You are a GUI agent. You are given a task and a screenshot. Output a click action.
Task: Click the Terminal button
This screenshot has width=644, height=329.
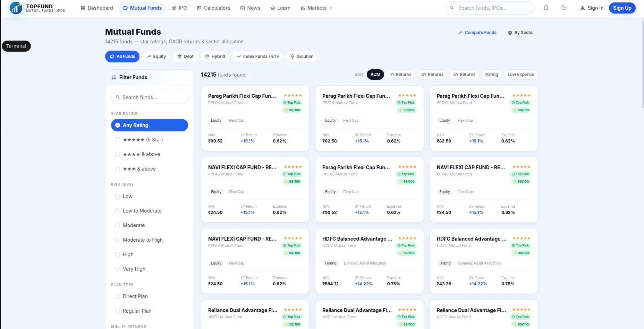(x=16, y=46)
